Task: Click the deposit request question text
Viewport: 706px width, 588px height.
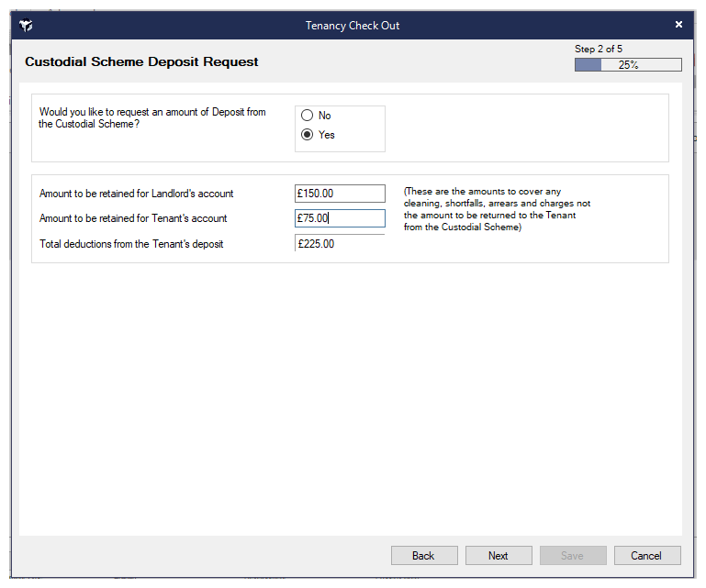Action: [152, 118]
